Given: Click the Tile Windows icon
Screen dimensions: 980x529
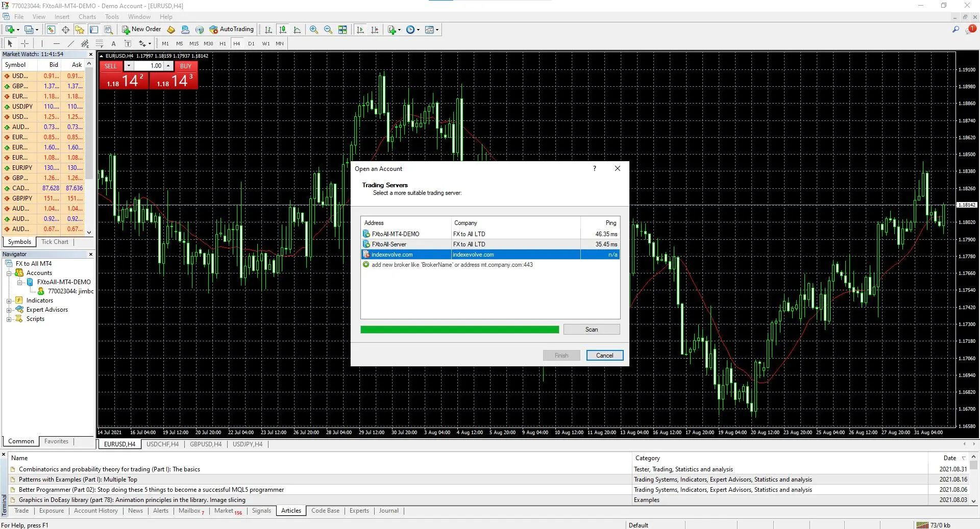Looking at the screenshot, I should (x=342, y=30).
